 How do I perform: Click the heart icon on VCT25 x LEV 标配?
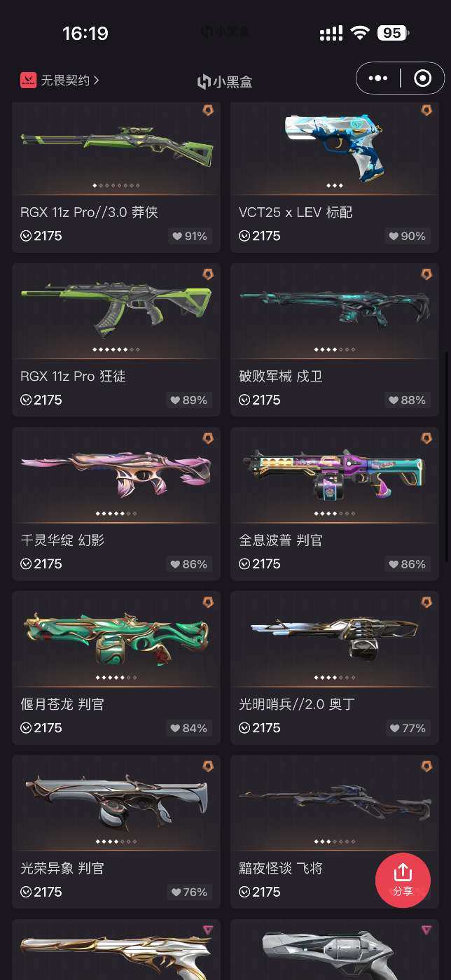click(396, 237)
